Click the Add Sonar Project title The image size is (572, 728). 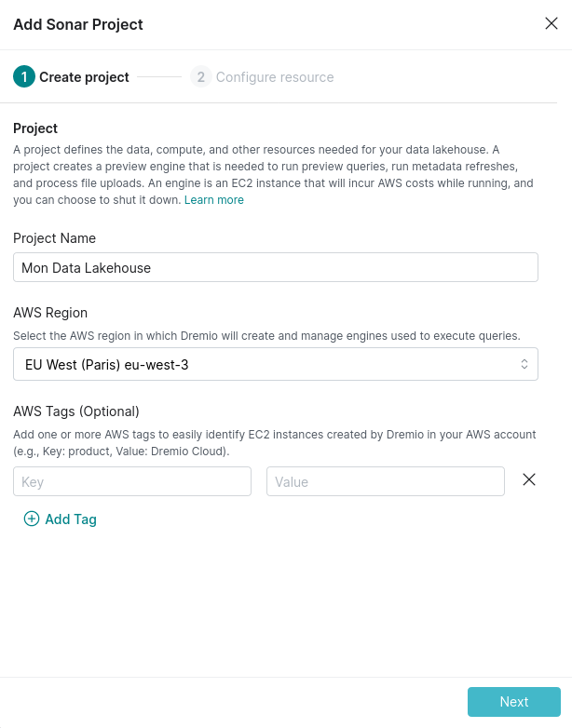coord(78,24)
